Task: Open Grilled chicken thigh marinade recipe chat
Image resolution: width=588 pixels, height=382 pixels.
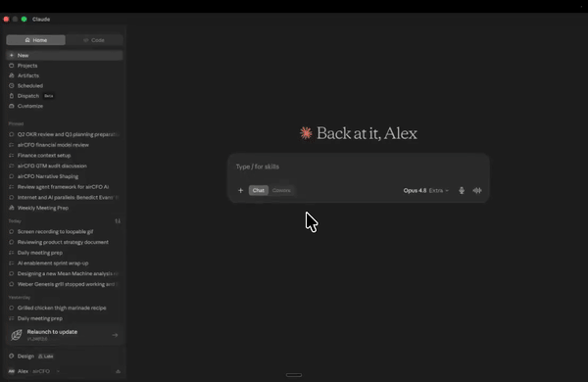Action: [x=65, y=308]
